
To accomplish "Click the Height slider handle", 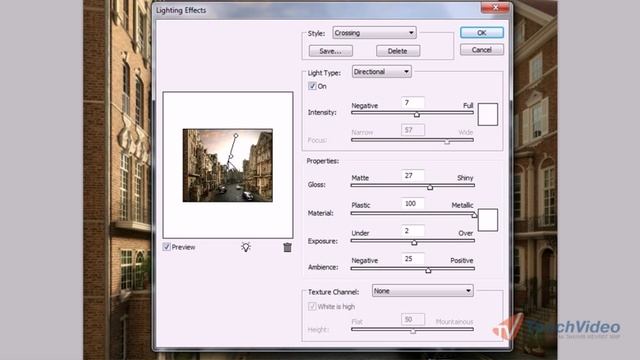I will [413, 331].
